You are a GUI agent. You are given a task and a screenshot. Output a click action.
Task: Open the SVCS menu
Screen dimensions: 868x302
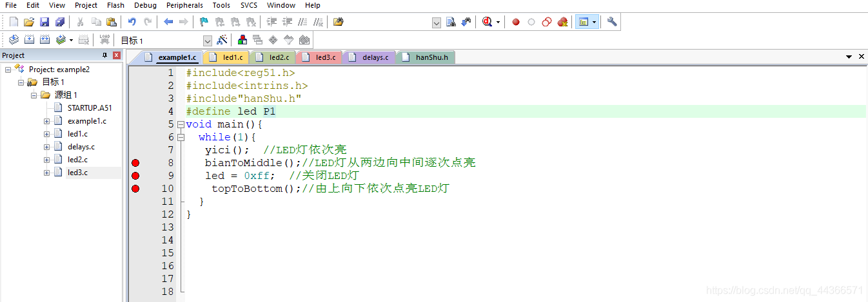click(x=249, y=5)
